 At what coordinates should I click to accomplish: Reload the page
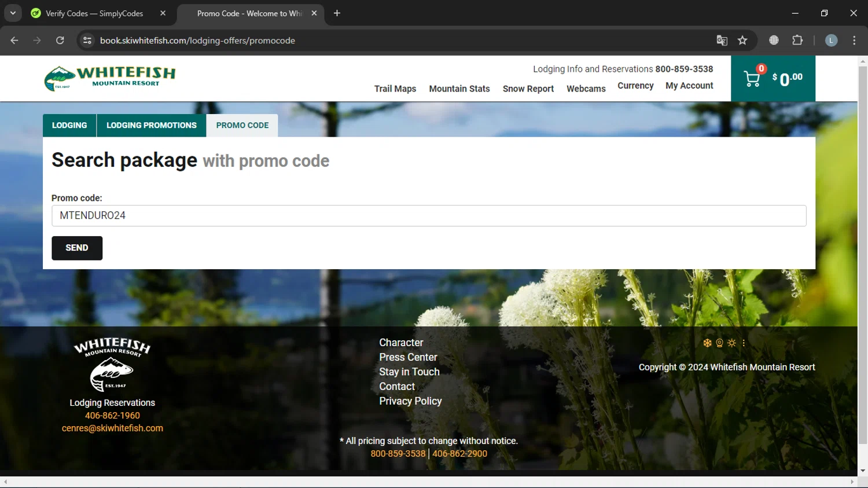[x=60, y=41]
